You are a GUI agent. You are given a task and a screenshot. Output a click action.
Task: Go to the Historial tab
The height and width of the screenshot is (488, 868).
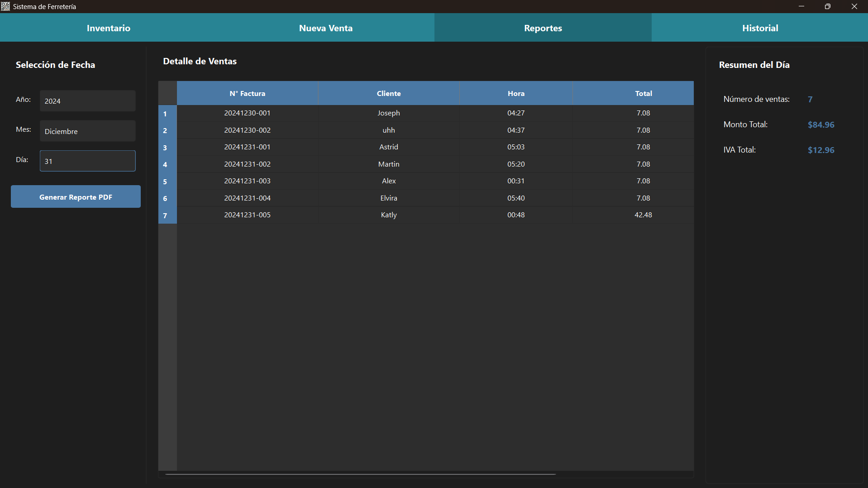tap(760, 28)
